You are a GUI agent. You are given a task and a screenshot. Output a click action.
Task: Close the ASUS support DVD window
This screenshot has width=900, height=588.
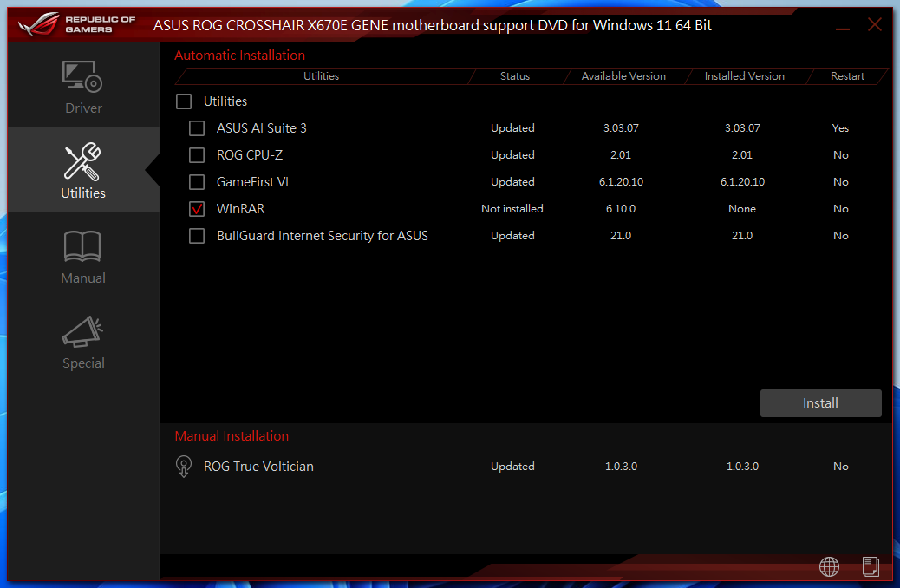point(874,24)
